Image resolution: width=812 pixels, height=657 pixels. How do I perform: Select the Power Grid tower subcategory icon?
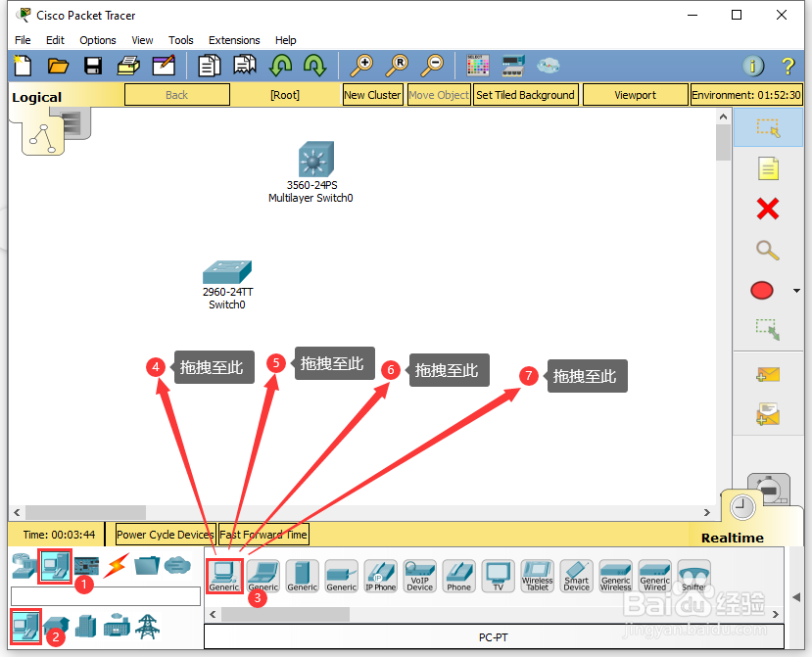pos(147,626)
